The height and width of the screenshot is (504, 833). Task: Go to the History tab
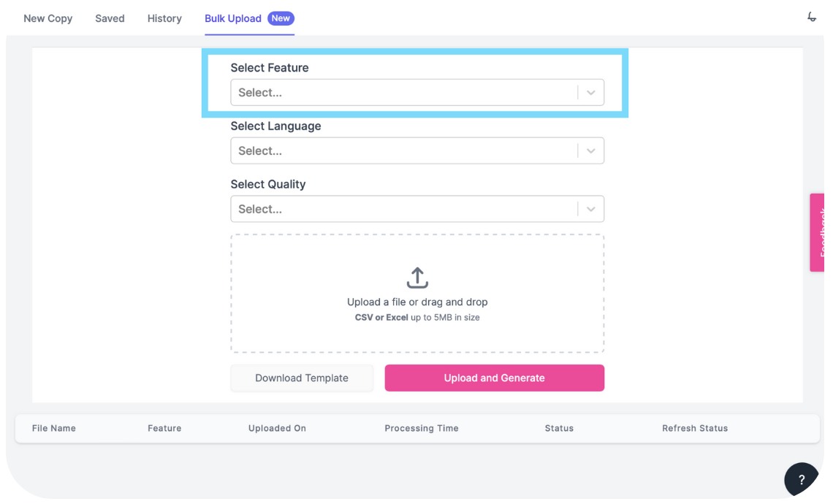click(x=164, y=18)
